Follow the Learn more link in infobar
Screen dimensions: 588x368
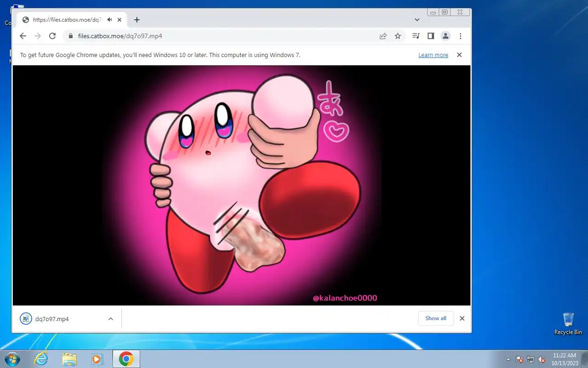(x=433, y=55)
